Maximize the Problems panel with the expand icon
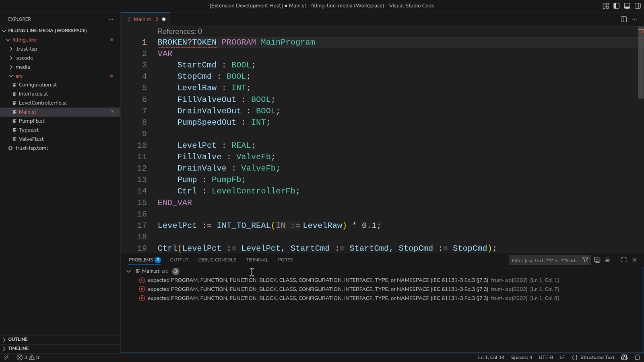 pos(623,260)
